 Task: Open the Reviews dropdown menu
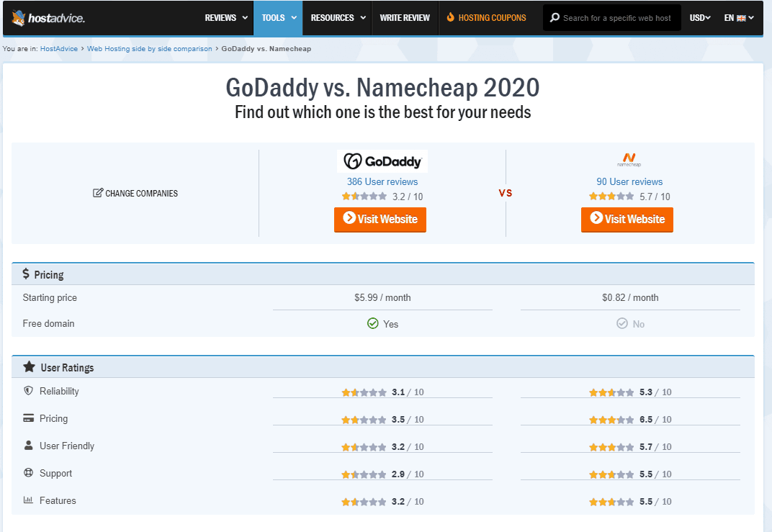[226, 18]
